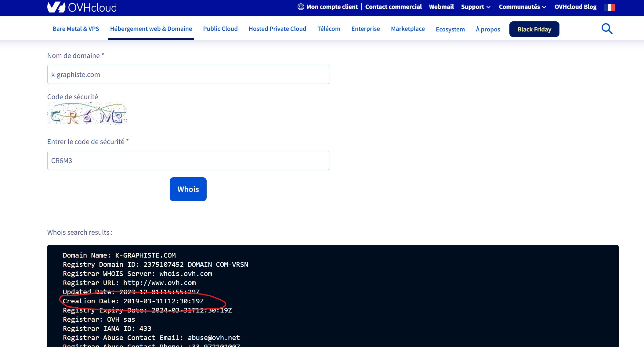The width and height of the screenshot is (644, 347).
Task: Open the Télécom menu
Action: click(329, 29)
